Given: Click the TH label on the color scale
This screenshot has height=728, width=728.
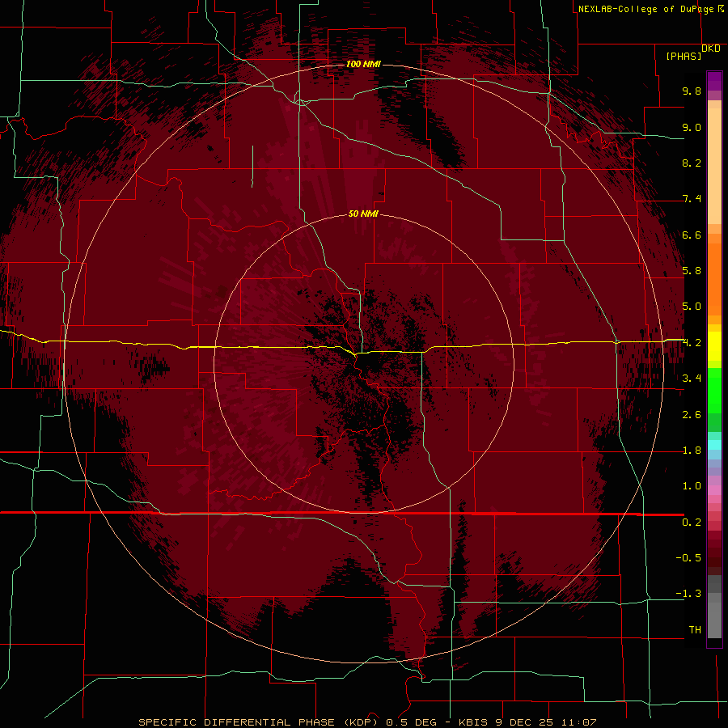Looking at the screenshot, I should (x=695, y=630).
